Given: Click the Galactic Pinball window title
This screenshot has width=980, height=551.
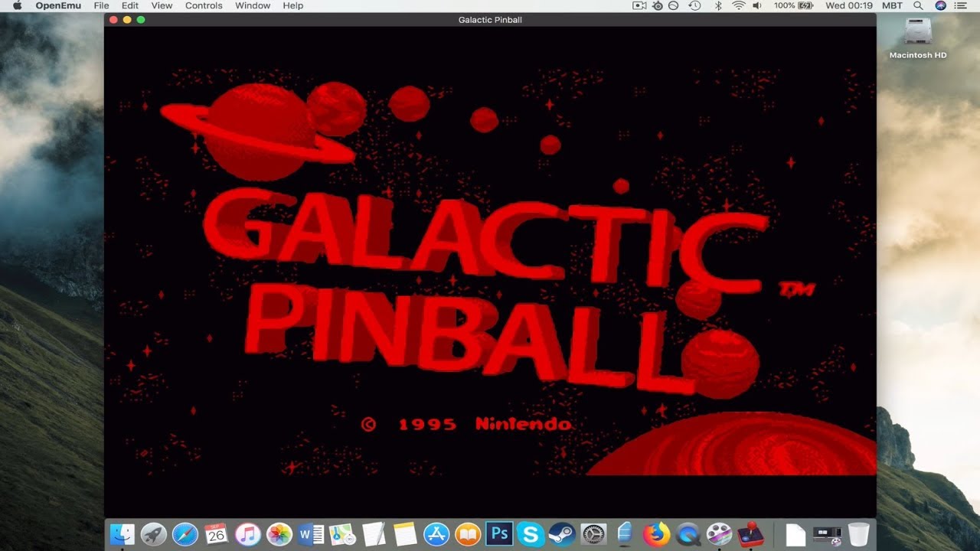Looking at the screenshot, I should tap(490, 20).
